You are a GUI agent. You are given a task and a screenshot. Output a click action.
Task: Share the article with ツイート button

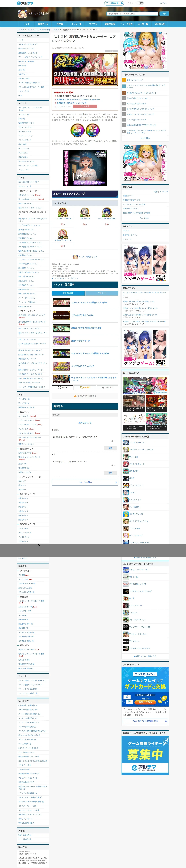62,388
